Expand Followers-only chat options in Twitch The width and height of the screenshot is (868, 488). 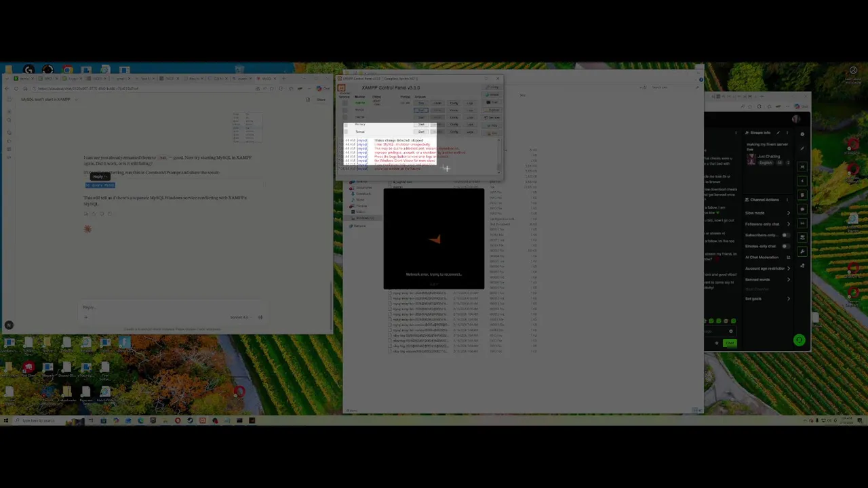(789, 224)
